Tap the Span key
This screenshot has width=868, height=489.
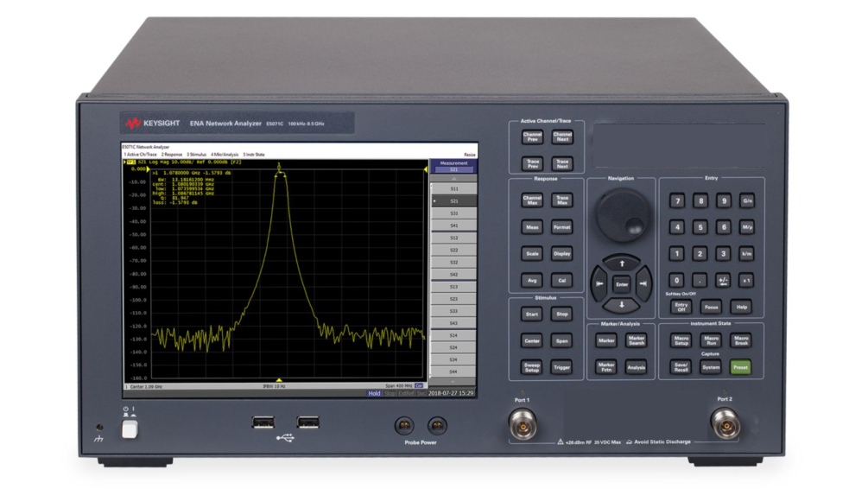[562, 340]
